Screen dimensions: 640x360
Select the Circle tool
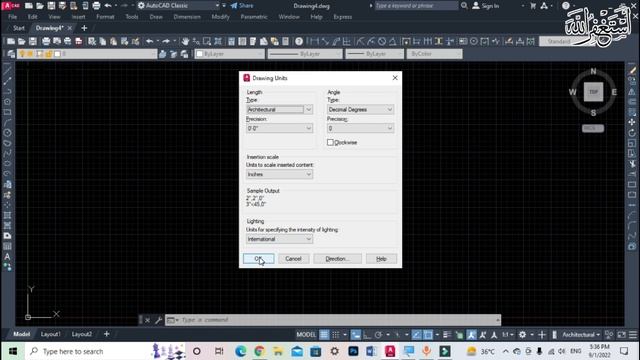coord(7,133)
